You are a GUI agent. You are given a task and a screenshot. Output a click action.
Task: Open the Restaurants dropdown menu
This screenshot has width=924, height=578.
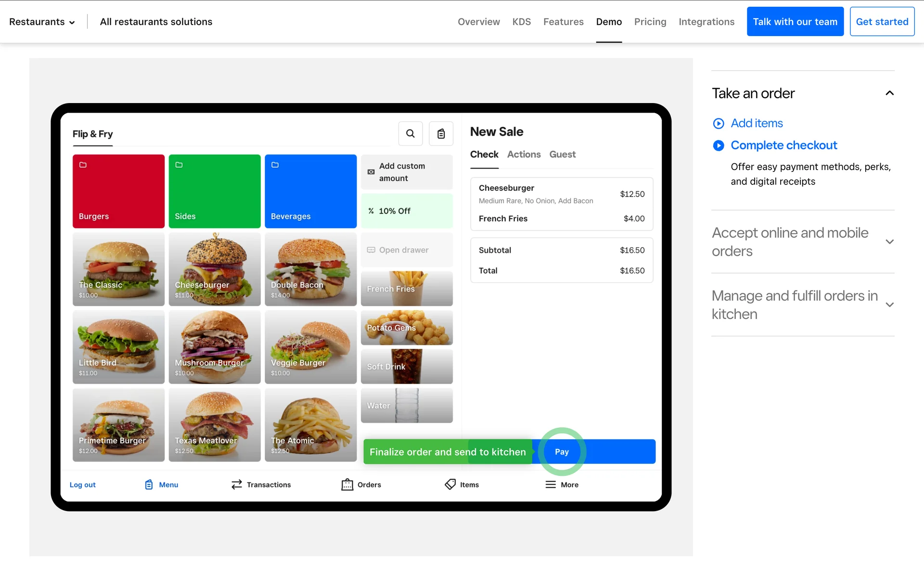coord(42,22)
